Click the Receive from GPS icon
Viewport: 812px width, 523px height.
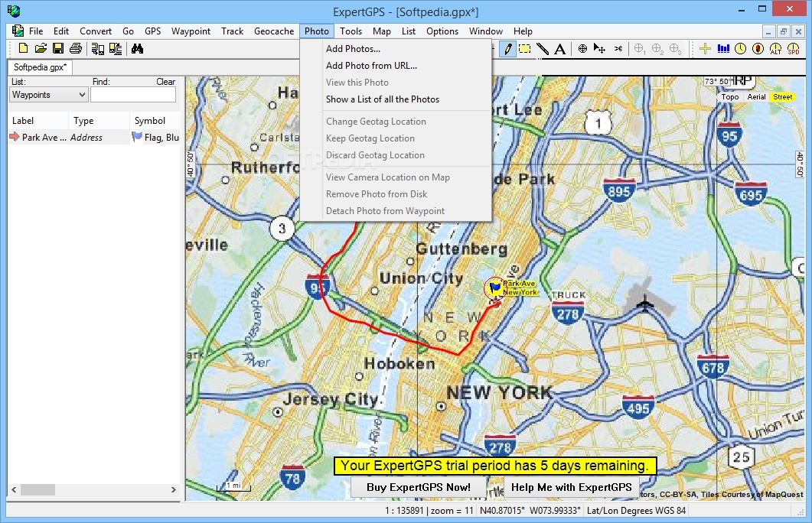116,49
